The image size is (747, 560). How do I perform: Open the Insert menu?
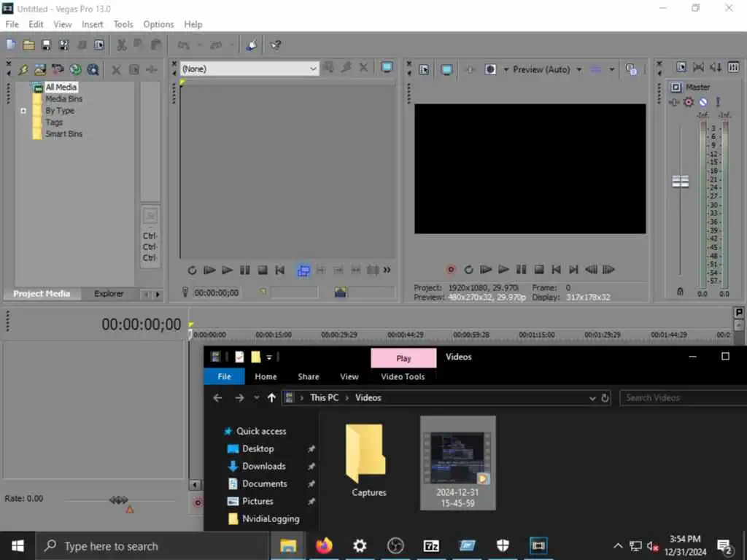(92, 24)
